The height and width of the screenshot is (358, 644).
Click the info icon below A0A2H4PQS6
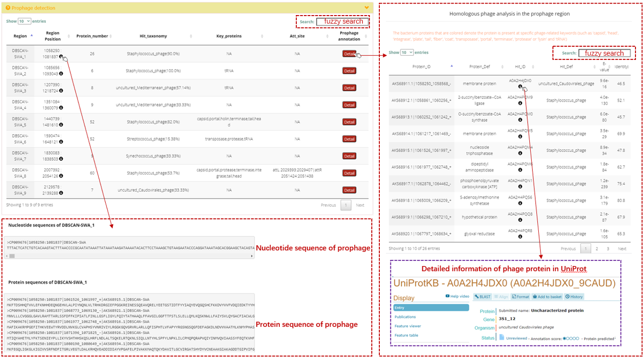[520, 204]
